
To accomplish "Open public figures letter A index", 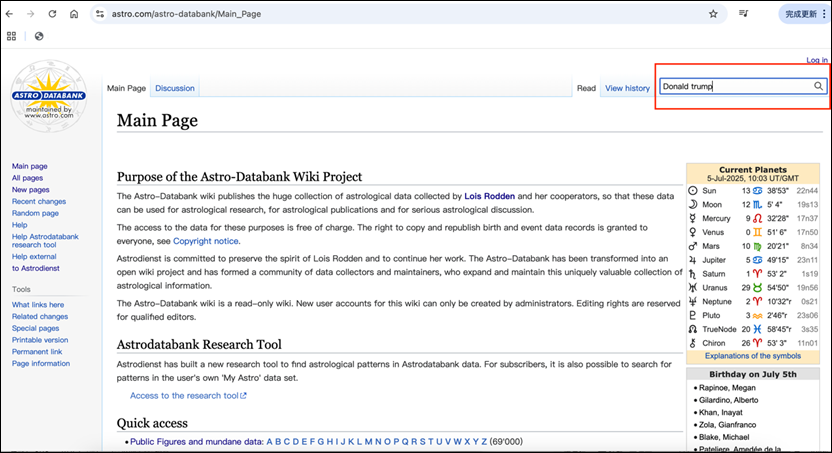I will pos(270,441).
